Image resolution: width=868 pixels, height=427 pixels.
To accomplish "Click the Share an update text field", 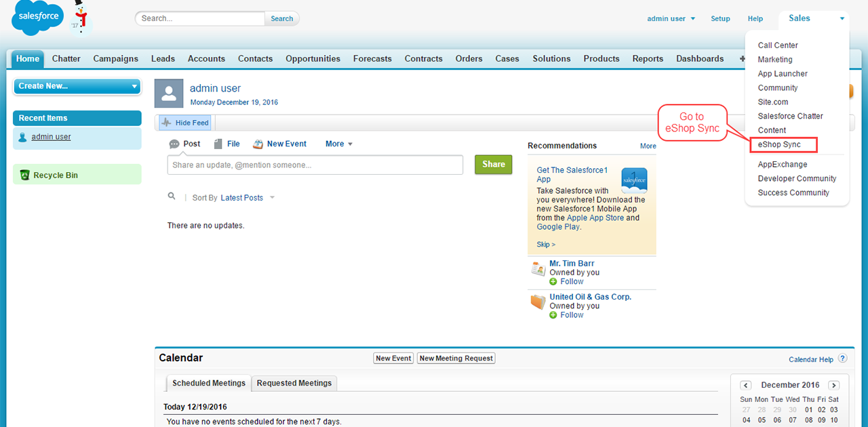I will tap(315, 165).
